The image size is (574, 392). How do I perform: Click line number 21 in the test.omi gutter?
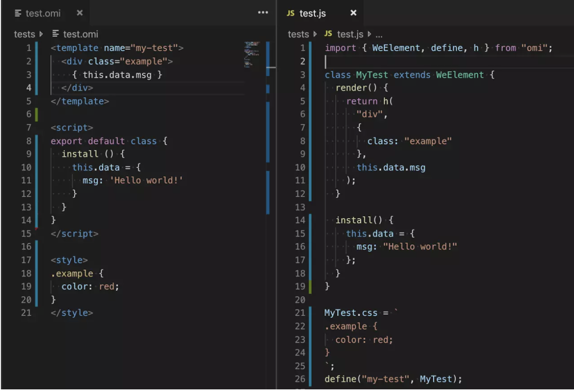26,313
